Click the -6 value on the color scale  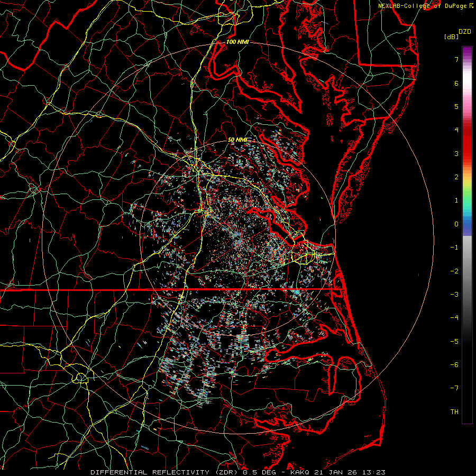click(x=454, y=365)
